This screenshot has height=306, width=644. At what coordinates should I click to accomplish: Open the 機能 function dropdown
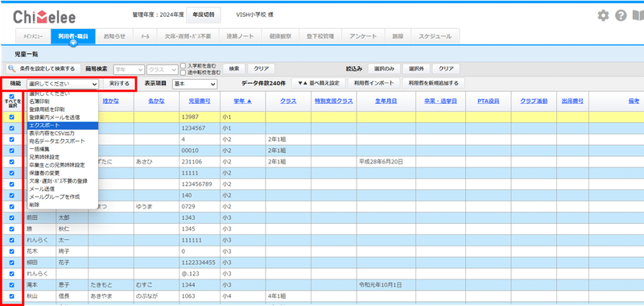pyautogui.click(x=63, y=84)
